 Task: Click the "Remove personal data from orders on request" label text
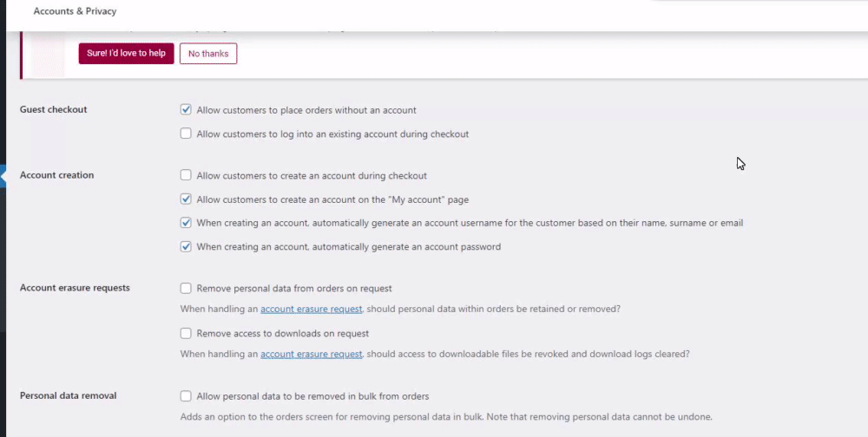coord(294,288)
